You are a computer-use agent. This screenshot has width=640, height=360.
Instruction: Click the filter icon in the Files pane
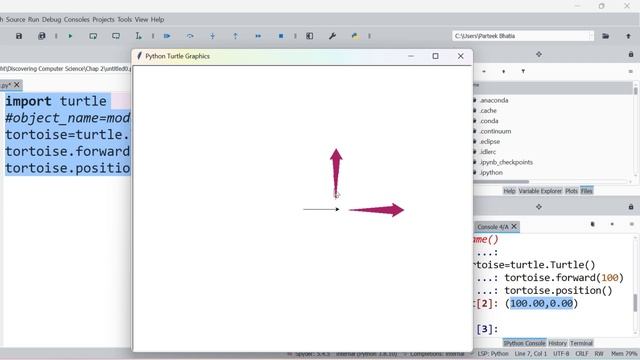[x=523, y=71]
